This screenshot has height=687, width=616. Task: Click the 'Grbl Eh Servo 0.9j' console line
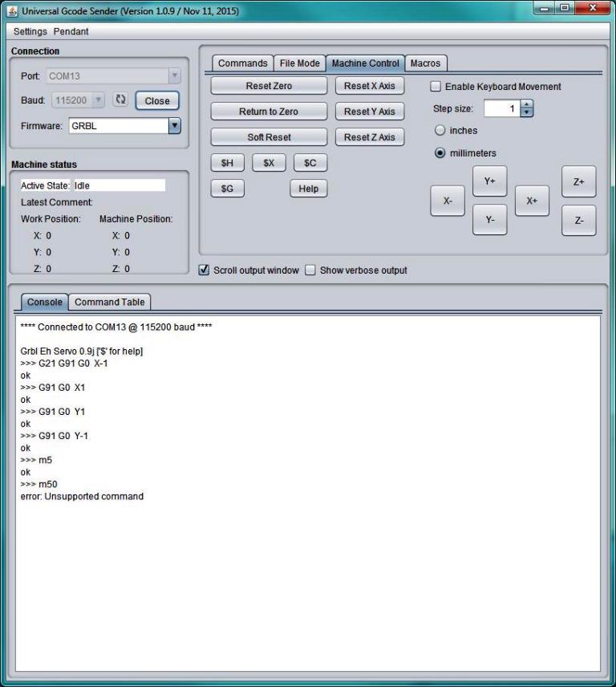tap(82, 351)
